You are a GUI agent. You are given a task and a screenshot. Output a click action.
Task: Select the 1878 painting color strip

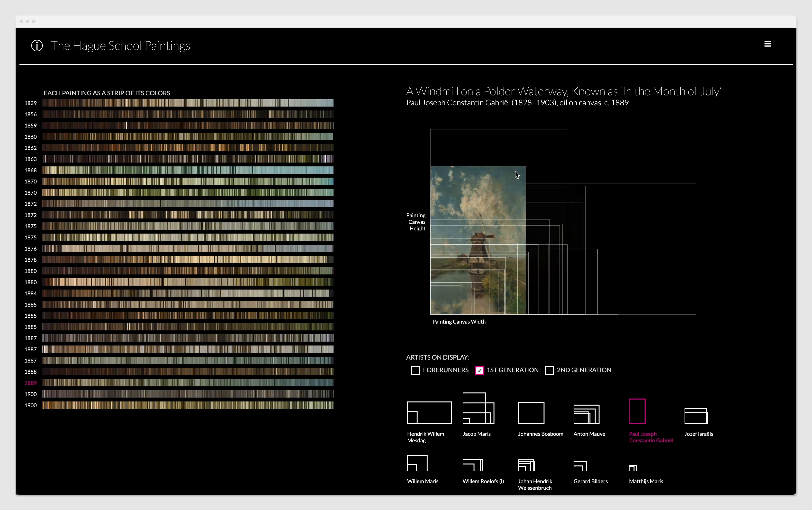click(188, 259)
